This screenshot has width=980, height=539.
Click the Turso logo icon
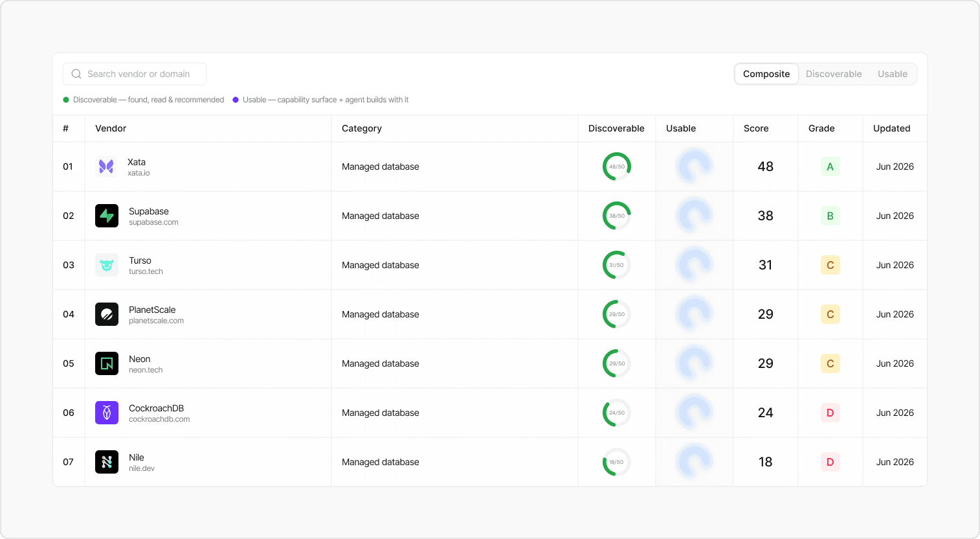click(107, 265)
